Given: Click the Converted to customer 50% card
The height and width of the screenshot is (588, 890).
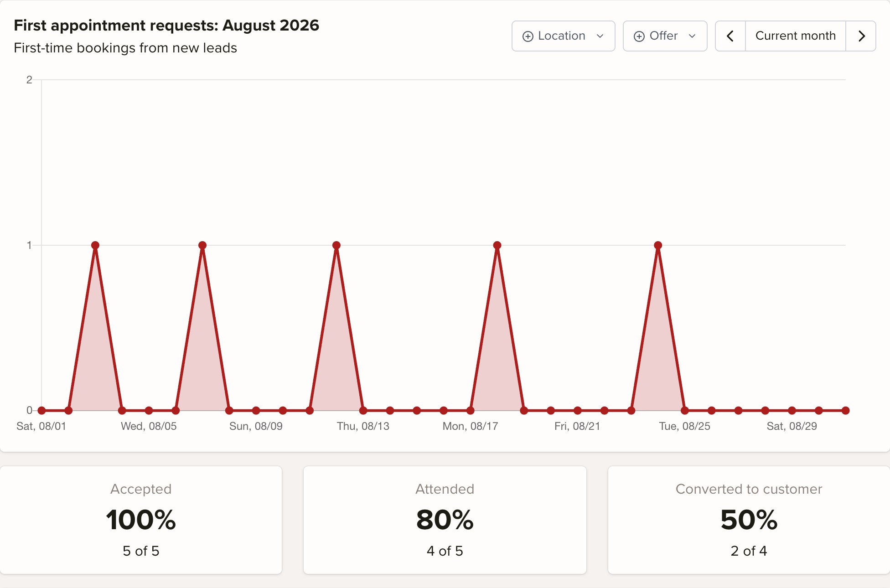Looking at the screenshot, I should pyautogui.click(x=749, y=520).
